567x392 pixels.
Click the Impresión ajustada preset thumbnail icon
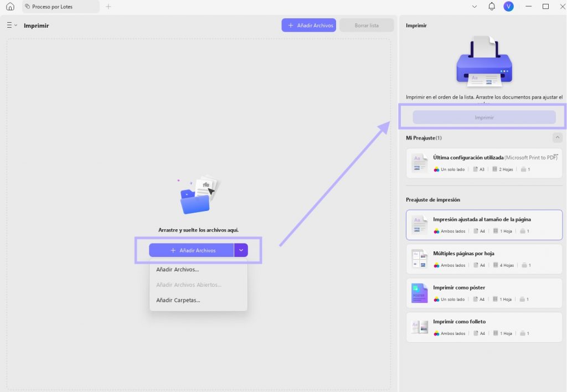420,225
